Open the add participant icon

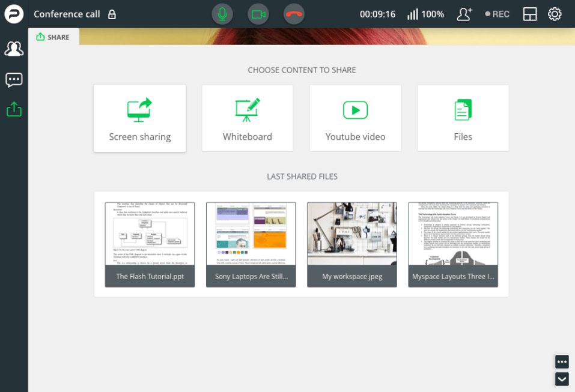click(x=464, y=14)
